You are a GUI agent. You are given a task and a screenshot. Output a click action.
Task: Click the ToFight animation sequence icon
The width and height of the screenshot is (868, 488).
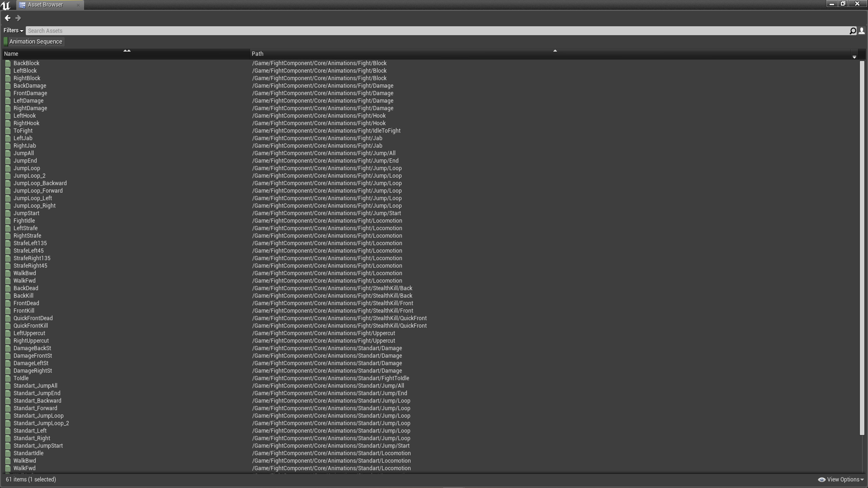click(7, 131)
